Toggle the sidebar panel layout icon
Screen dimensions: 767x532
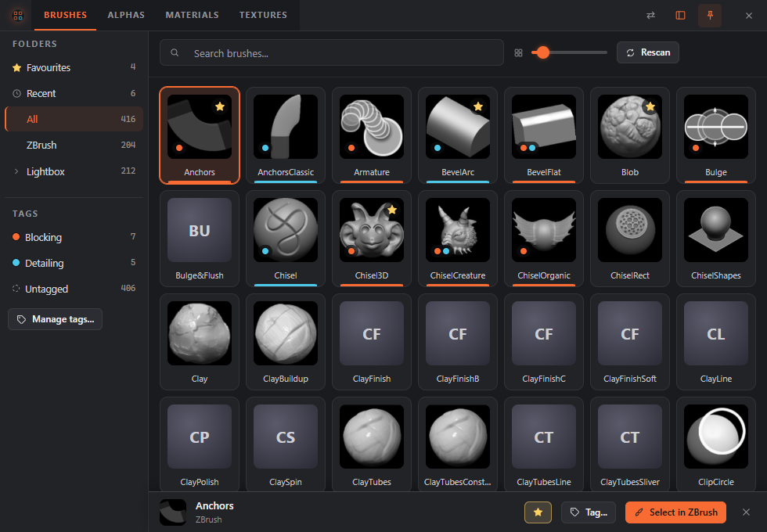pos(680,15)
